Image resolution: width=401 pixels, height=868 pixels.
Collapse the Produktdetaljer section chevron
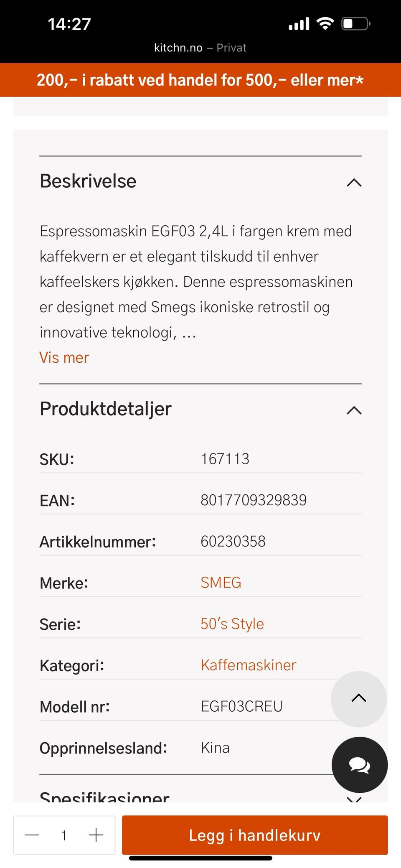coord(354,410)
